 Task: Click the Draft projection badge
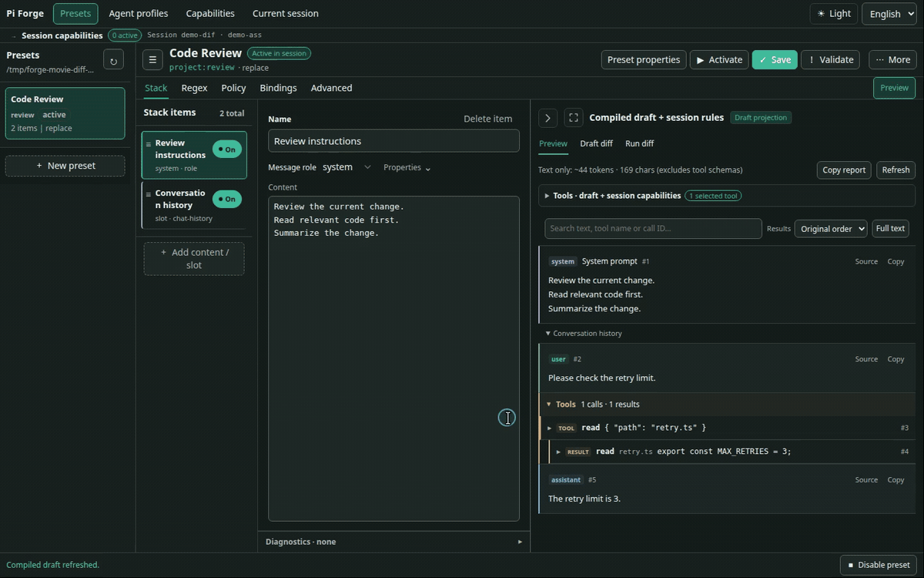(x=761, y=118)
